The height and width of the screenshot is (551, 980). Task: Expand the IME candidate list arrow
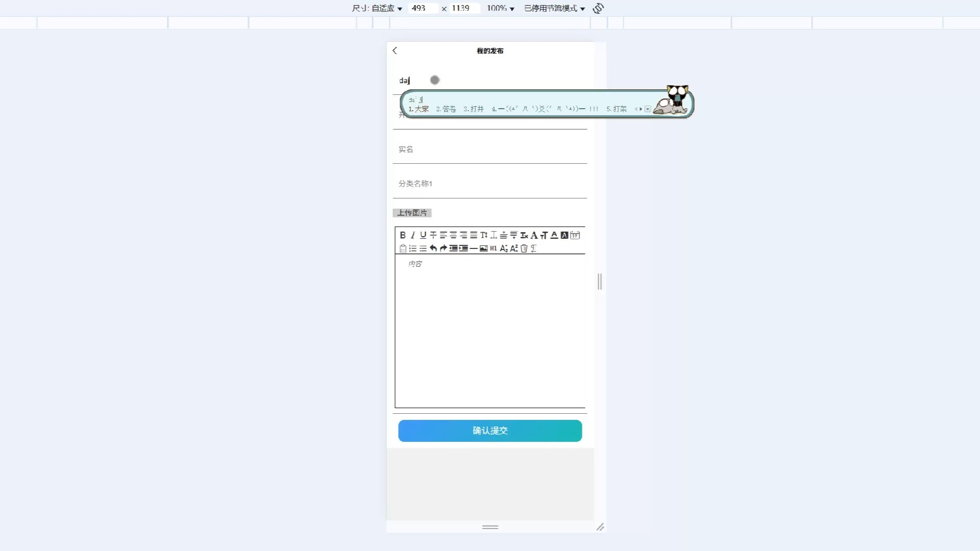click(x=648, y=109)
